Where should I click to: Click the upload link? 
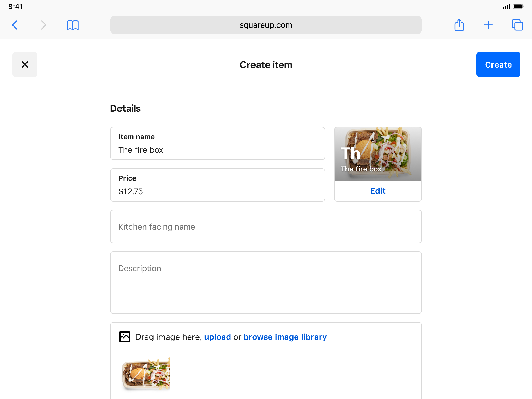217,337
